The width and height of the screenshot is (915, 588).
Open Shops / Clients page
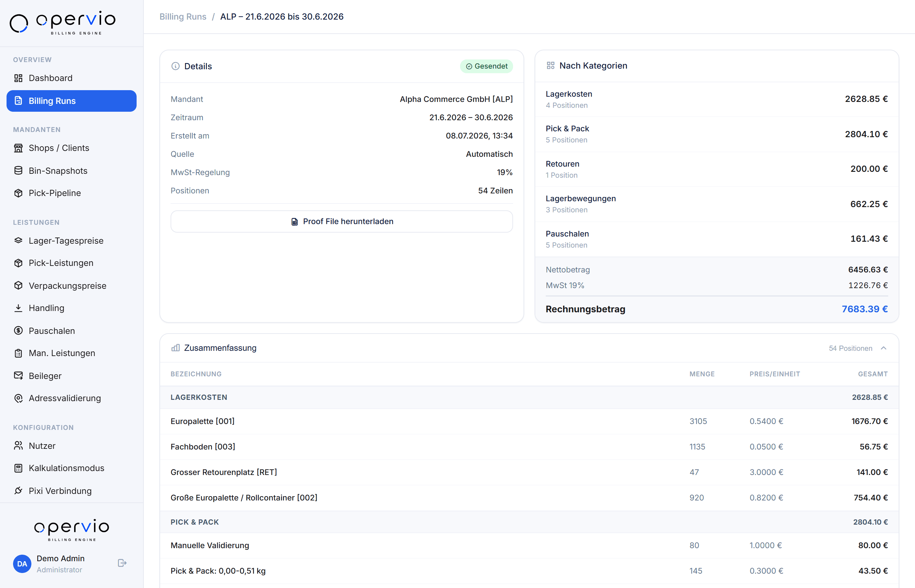click(x=72, y=148)
